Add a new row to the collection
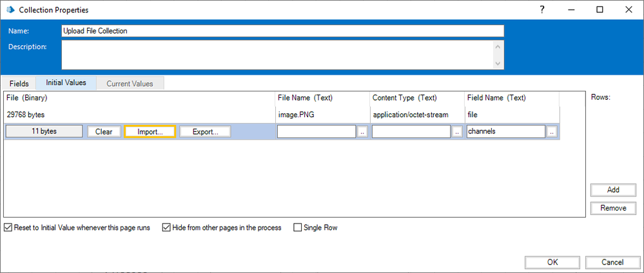The height and width of the screenshot is (273, 644). (613, 190)
